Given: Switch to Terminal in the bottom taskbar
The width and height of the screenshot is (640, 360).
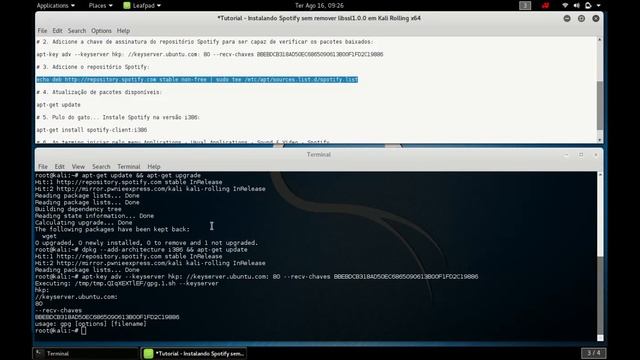Looking at the screenshot, I should (86, 353).
